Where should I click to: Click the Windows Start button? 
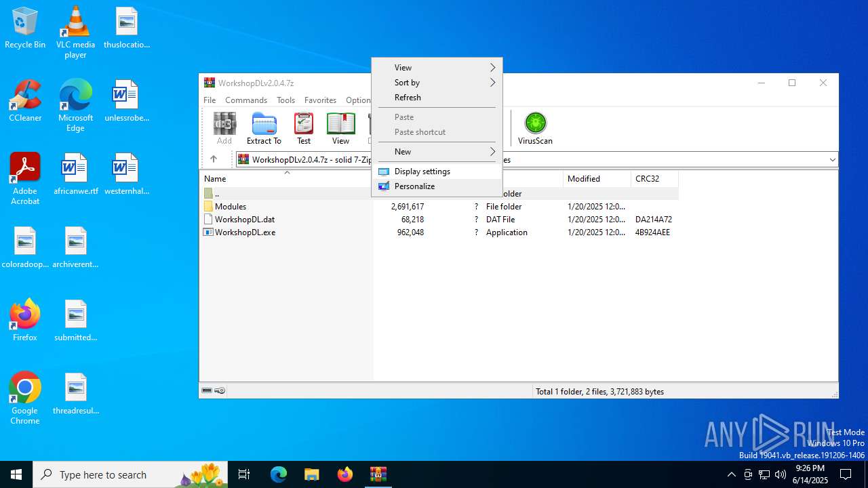click(x=16, y=474)
